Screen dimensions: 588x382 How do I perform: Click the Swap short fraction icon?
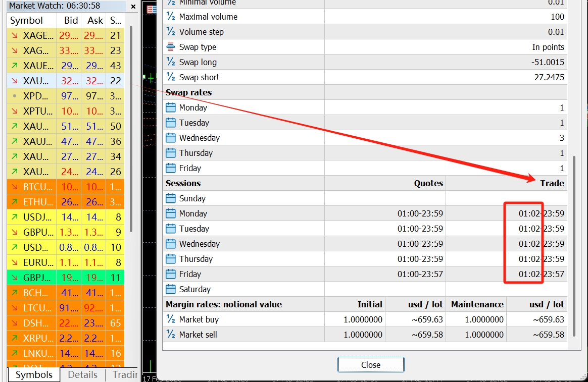click(x=171, y=77)
